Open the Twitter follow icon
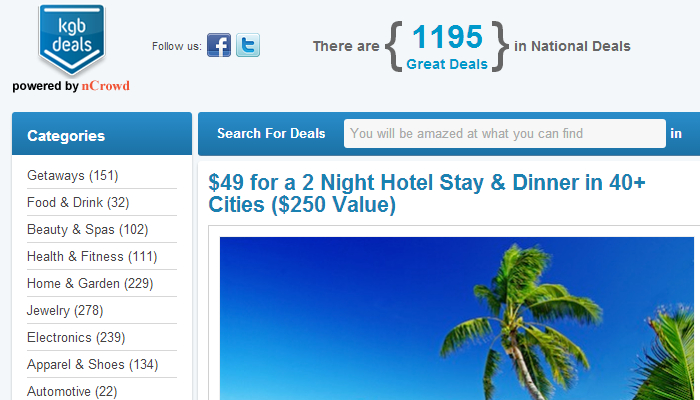This screenshot has height=400, width=700. pos(248,45)
